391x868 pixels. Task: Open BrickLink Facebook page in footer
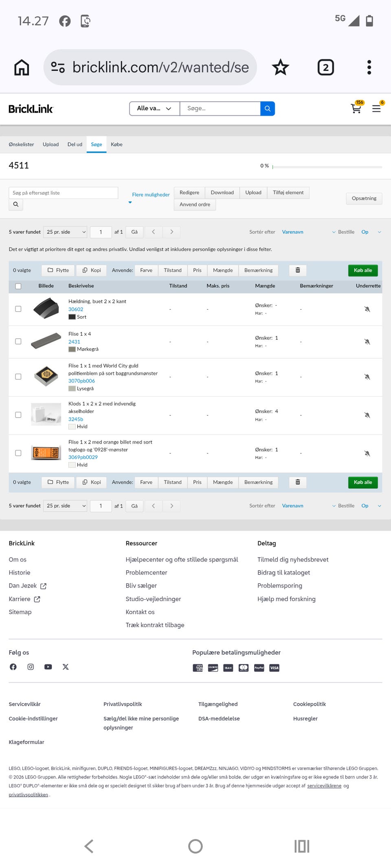pyautogui.click(x=13, y=667)
